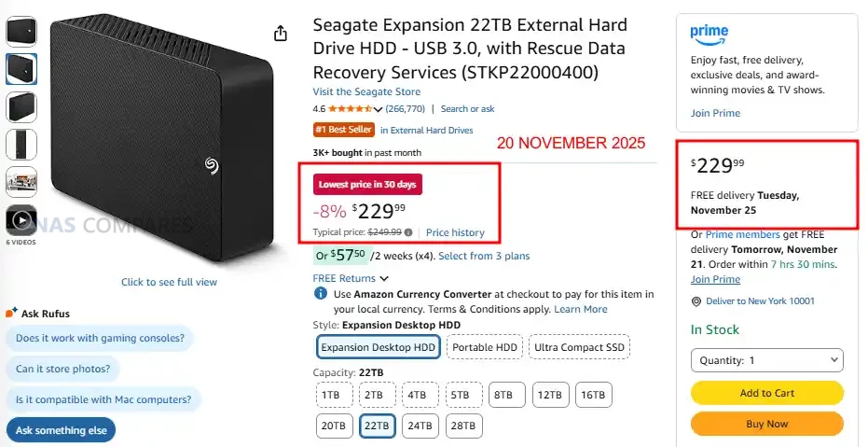The width and height of the screenshot is (868, 447).
Task: Click the Prime logo
Action: pyautogui.click(x=710, y=34)
